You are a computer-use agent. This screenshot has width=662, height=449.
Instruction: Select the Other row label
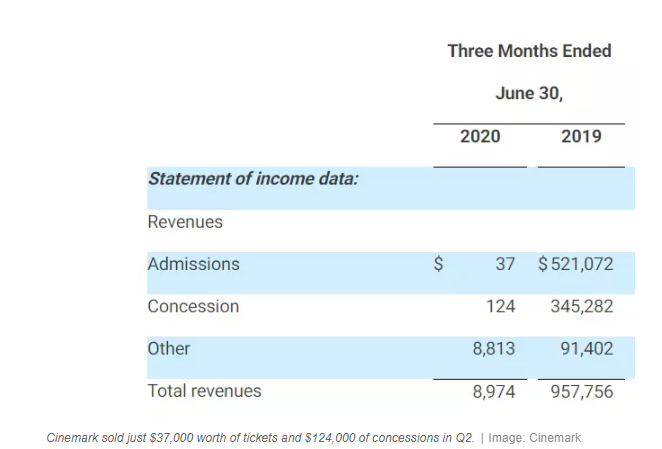click(x=169, y=349)
